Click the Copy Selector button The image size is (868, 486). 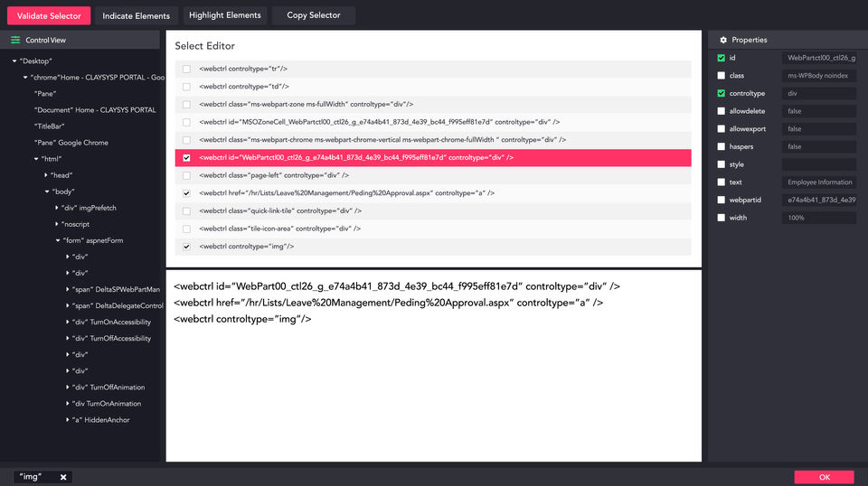coord(314,15)
